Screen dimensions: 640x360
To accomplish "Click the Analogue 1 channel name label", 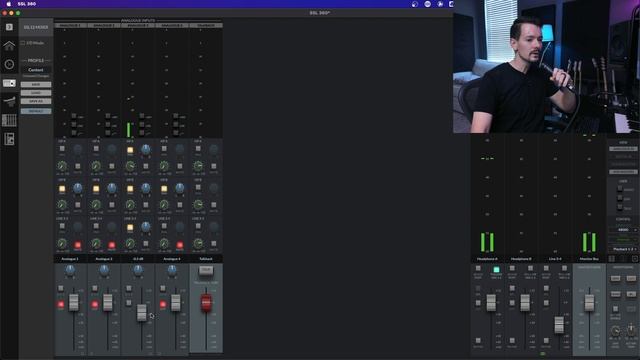I will (x=70, y=259).
